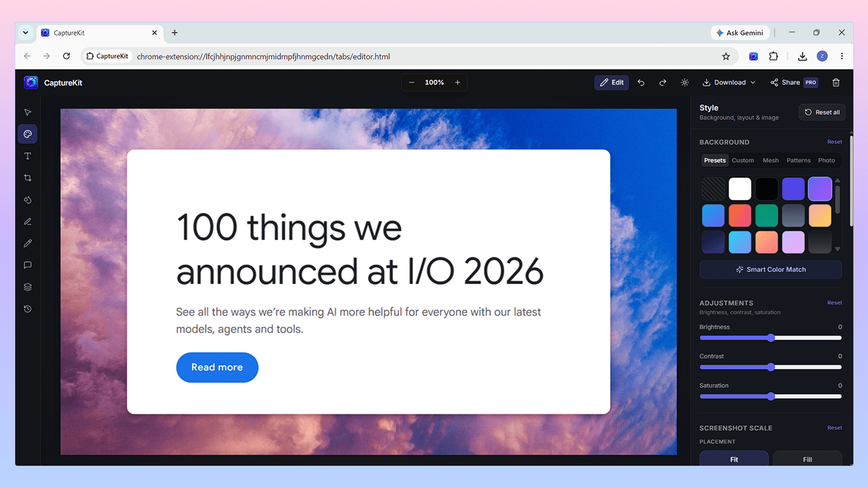The height and width of the screenshot is (488, 868).
Task: Select the pointer arrow tool in the sidebar
Action: click(x=28, y=112)
